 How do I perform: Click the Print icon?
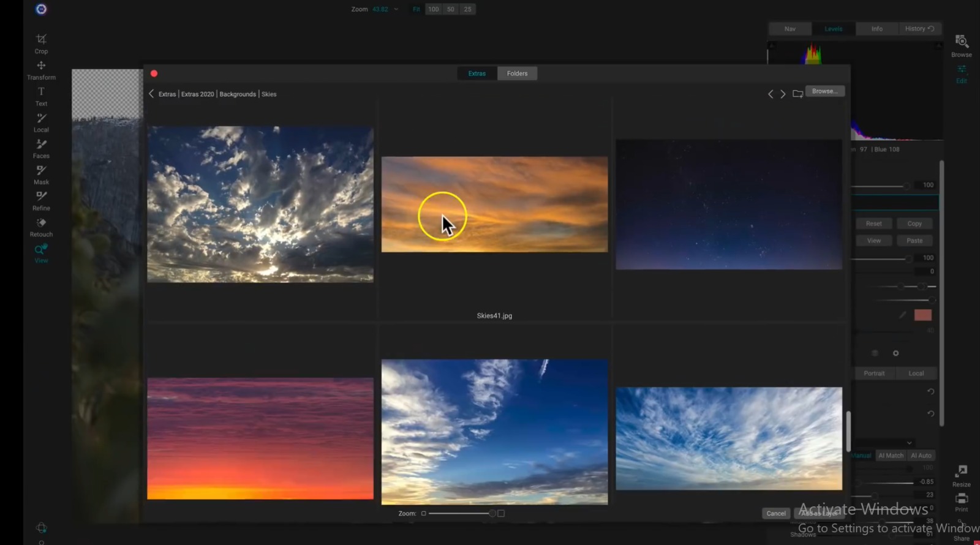click(962, 502)
